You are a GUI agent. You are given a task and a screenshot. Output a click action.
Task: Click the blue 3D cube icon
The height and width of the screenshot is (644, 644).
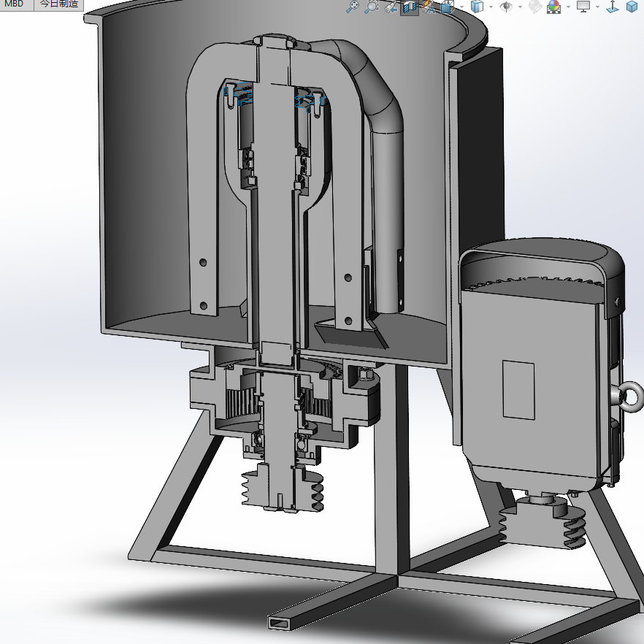(632, 7)
